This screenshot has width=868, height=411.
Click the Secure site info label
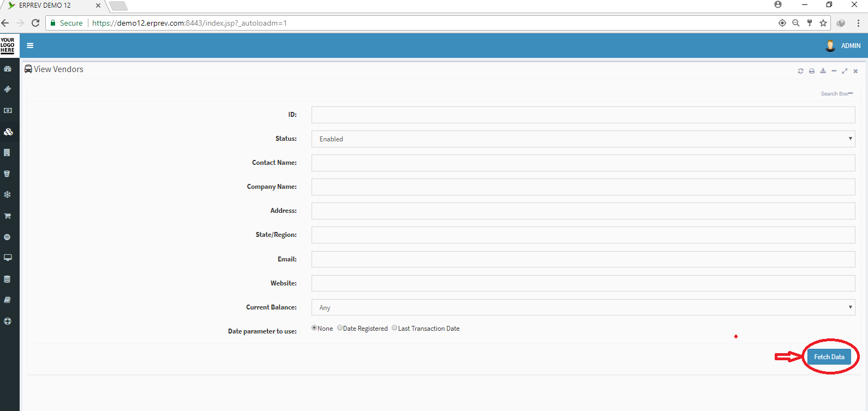pyautogui.click(x=67, y=23)
